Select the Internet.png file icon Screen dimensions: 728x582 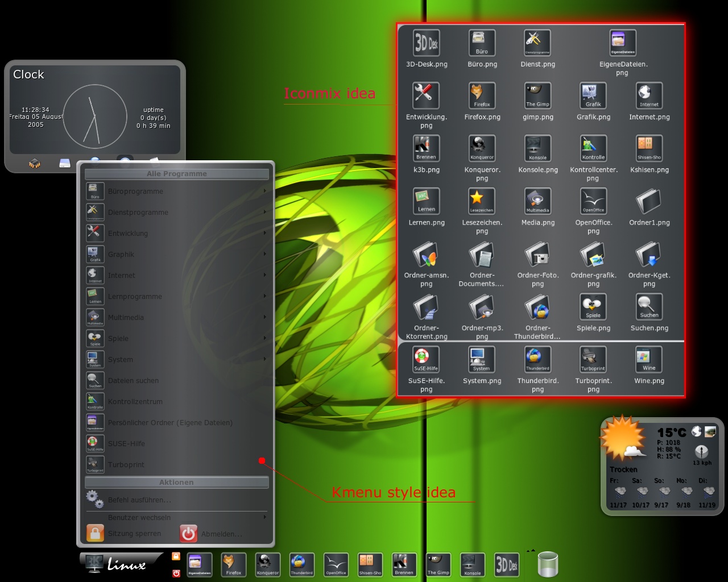click(649, 95)
